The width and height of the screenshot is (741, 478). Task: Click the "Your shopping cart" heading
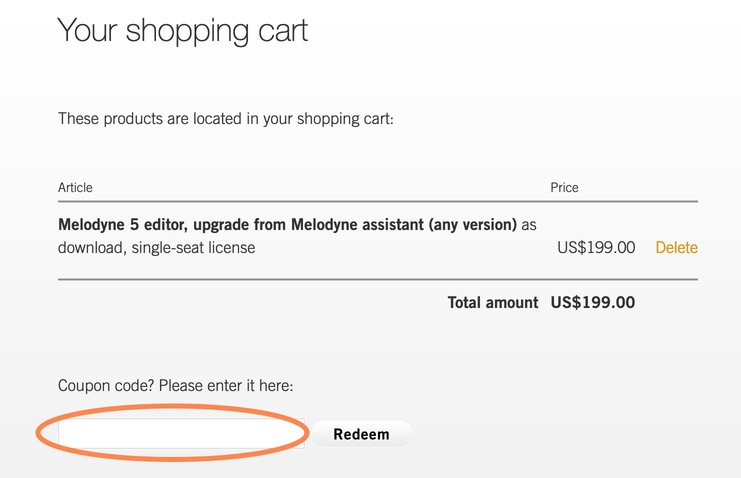[183, 30]
